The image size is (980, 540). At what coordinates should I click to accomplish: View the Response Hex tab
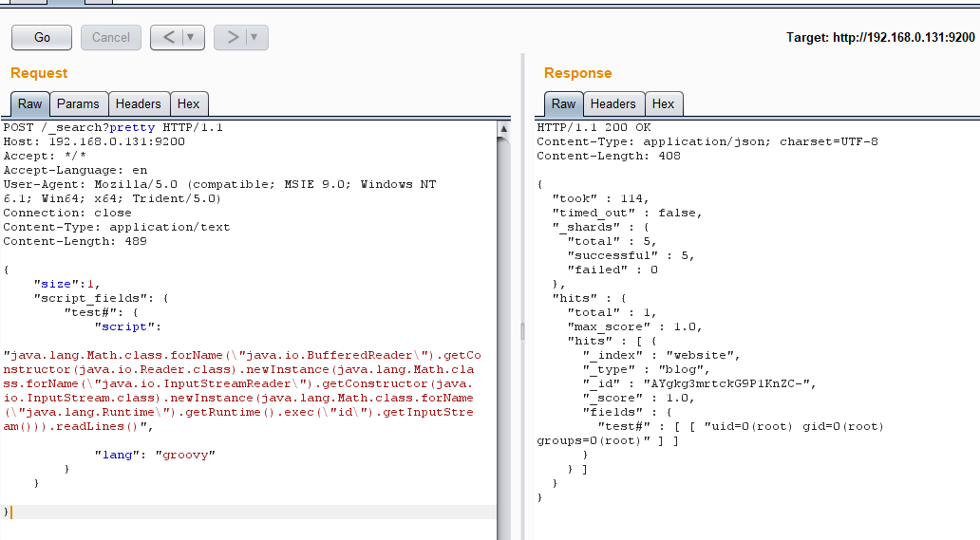(x=663, y=103)
